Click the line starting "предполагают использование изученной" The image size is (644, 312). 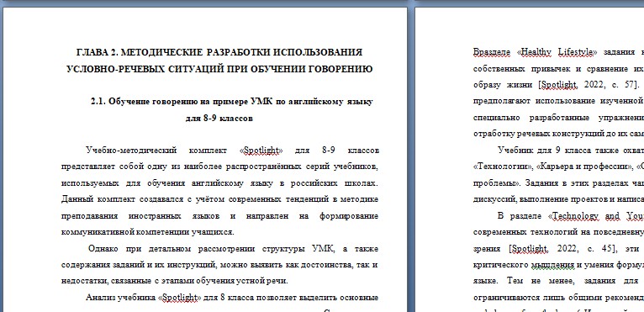[558, 101]
